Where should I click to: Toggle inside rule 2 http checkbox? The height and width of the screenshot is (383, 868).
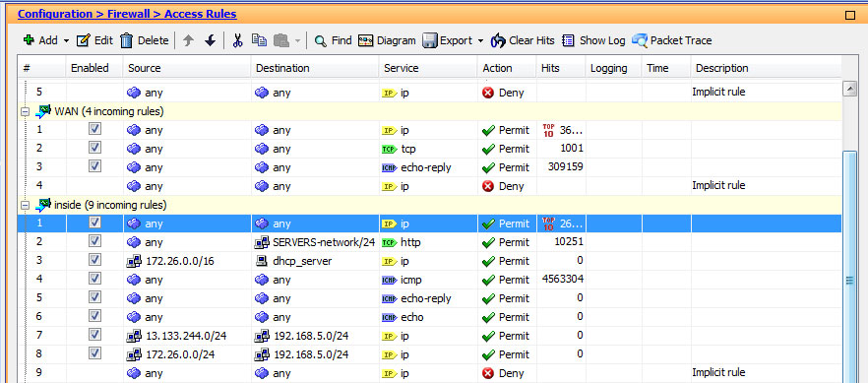[94, 241]
